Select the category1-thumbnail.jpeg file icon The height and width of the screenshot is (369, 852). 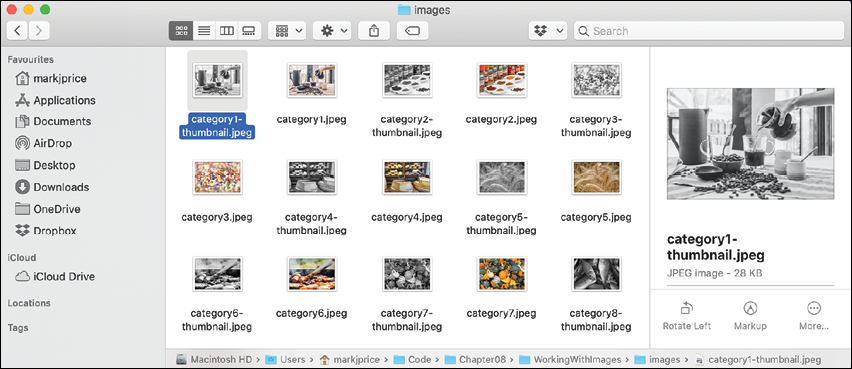point(217,80)
